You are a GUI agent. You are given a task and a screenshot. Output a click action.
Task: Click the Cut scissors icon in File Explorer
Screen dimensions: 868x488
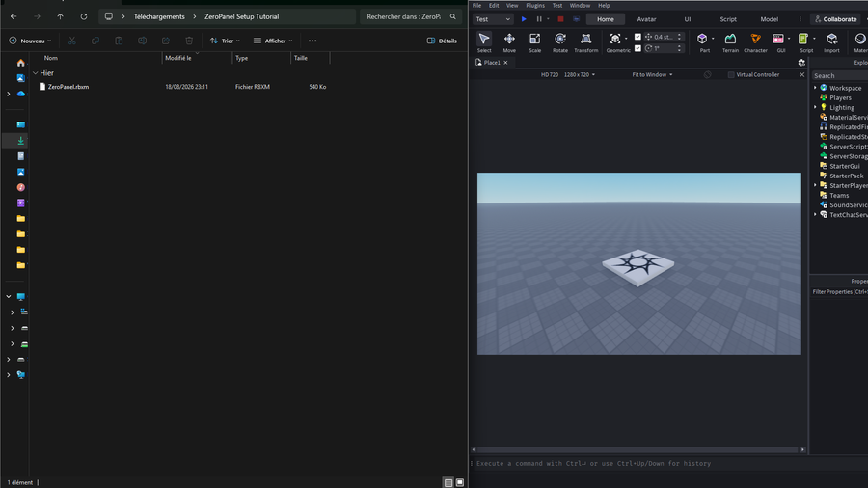tap(72, 41)
